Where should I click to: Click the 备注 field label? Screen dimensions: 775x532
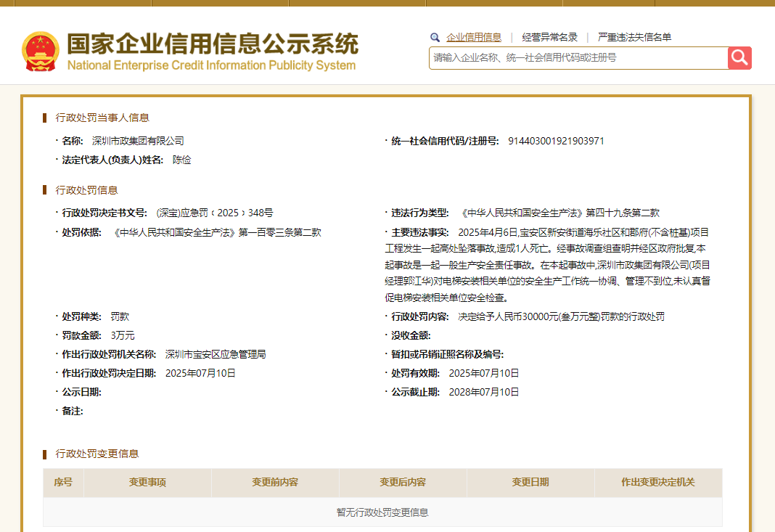72,410
